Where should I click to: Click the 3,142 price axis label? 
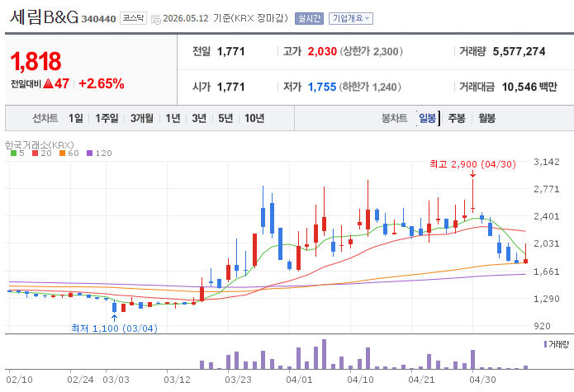[547, 162]
